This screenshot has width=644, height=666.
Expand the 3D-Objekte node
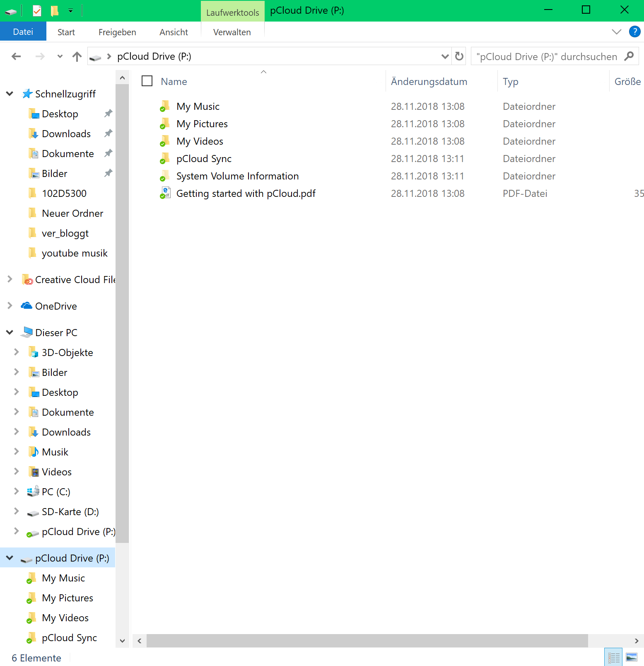(x=16, y=352)
